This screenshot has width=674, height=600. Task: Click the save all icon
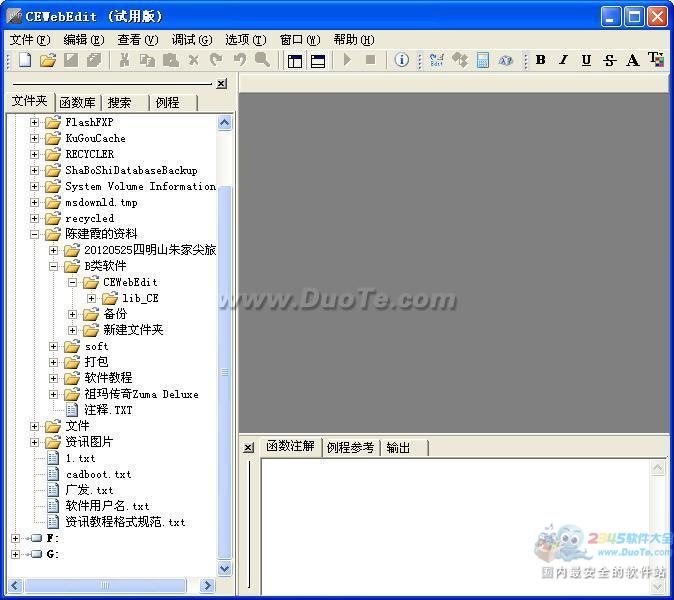94,60
